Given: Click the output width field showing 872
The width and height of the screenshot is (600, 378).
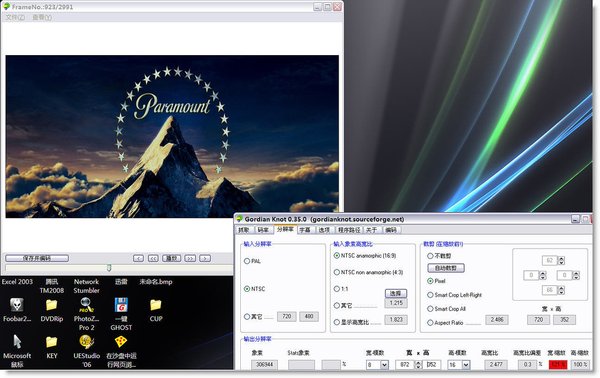Looking at the screenshot, I should (405, 365).
